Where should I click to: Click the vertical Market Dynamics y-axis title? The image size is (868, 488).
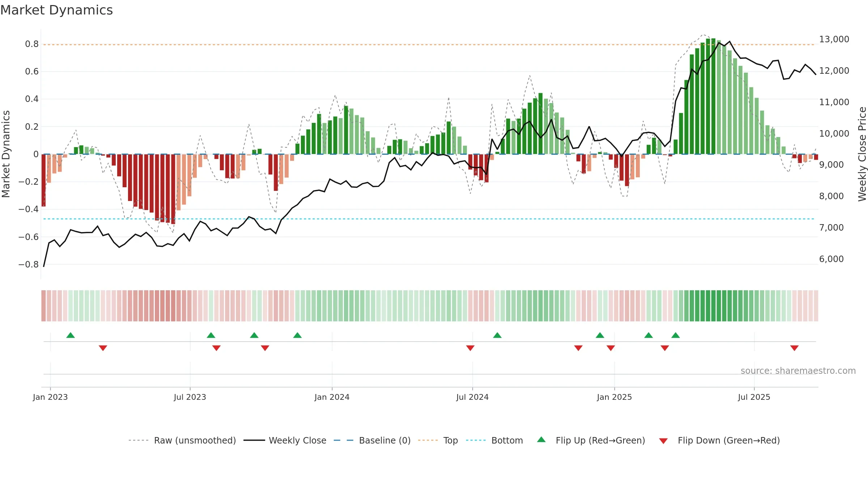(6, 154)
